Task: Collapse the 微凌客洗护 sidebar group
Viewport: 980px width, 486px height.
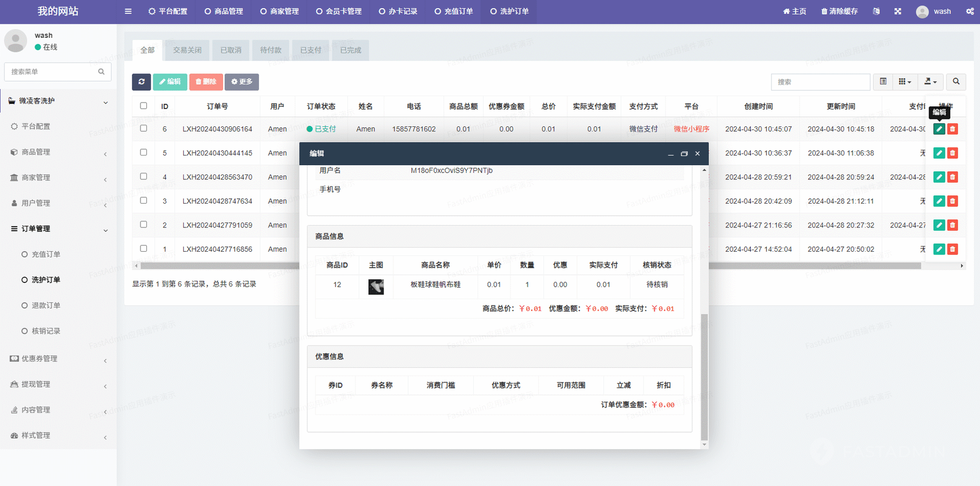Action: (58, 101)
